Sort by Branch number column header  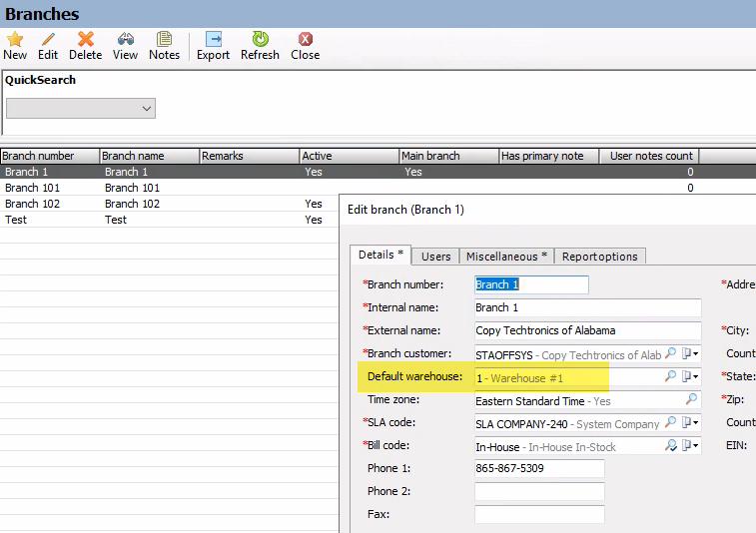50,156
